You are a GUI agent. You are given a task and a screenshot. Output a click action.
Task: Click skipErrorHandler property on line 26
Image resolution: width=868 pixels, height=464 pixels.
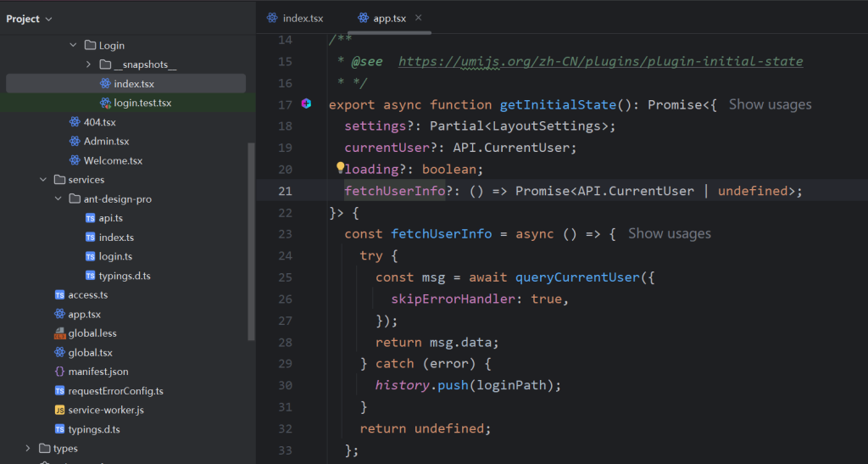click(453, 299)
